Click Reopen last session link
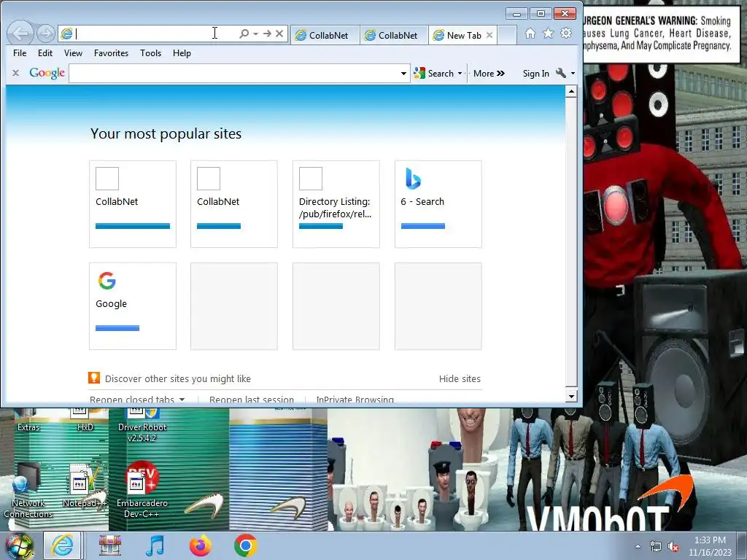Screen dimensions: 747x560 (252, 399)
